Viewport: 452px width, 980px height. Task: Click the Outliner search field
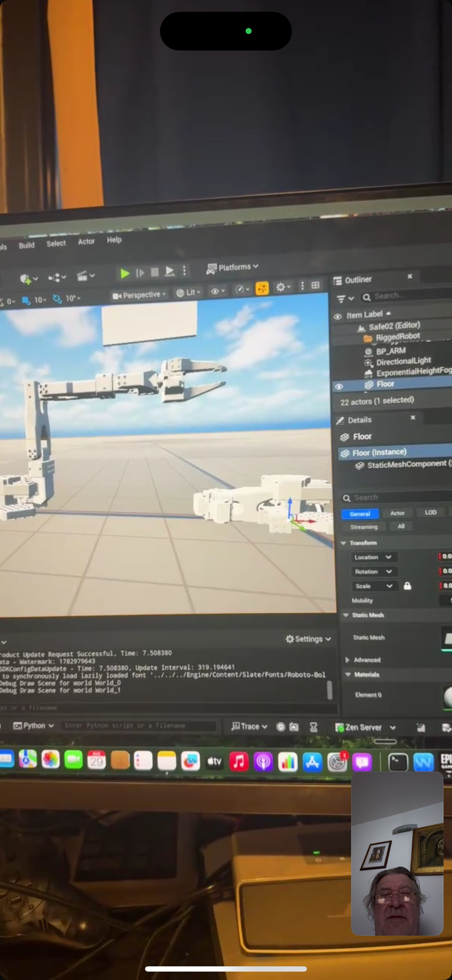point(406,295)
